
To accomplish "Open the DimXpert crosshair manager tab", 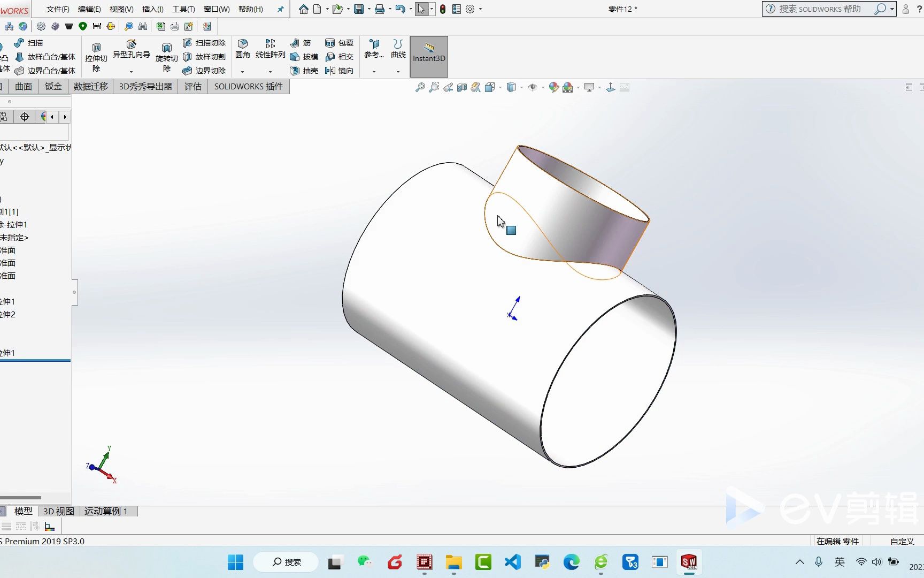I will pos(25,117).
